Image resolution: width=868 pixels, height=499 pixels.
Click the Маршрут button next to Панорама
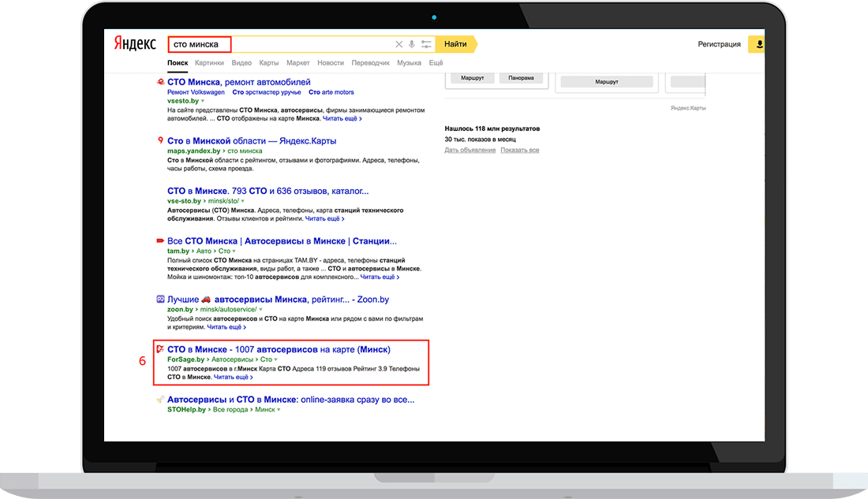click(x=472, y=78)
